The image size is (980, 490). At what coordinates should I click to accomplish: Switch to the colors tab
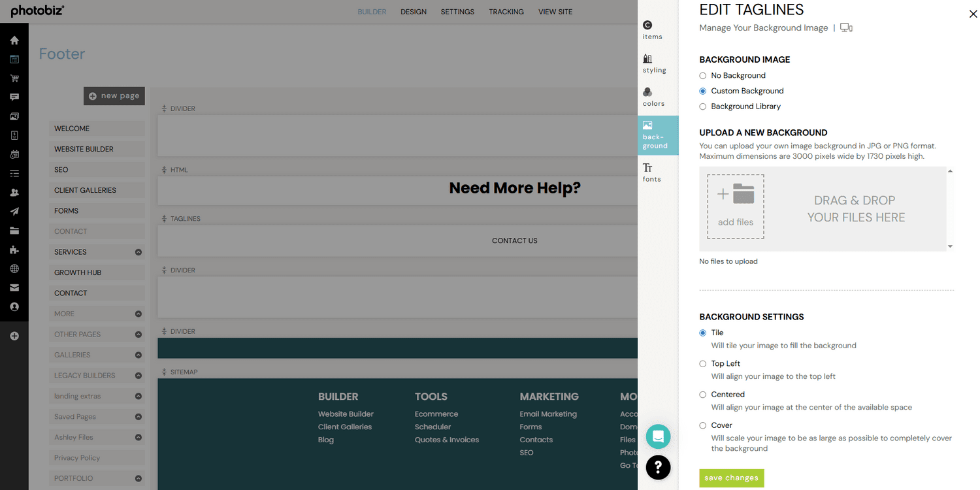(x=653, y=97)
